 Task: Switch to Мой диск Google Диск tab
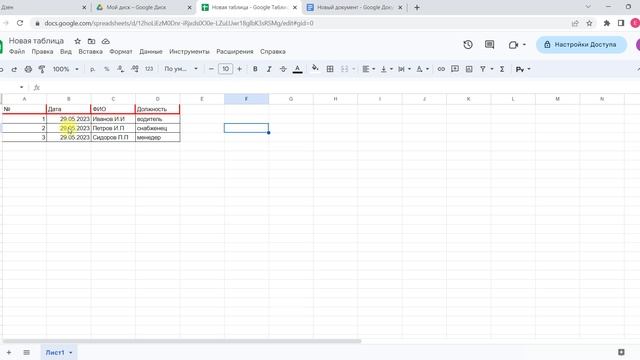[144, 7]
